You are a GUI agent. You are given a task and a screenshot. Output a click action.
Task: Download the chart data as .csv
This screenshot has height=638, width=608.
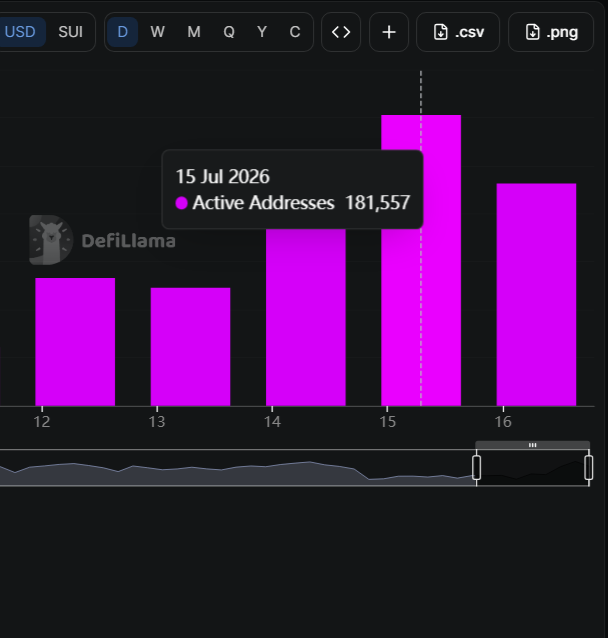[458, 32]
